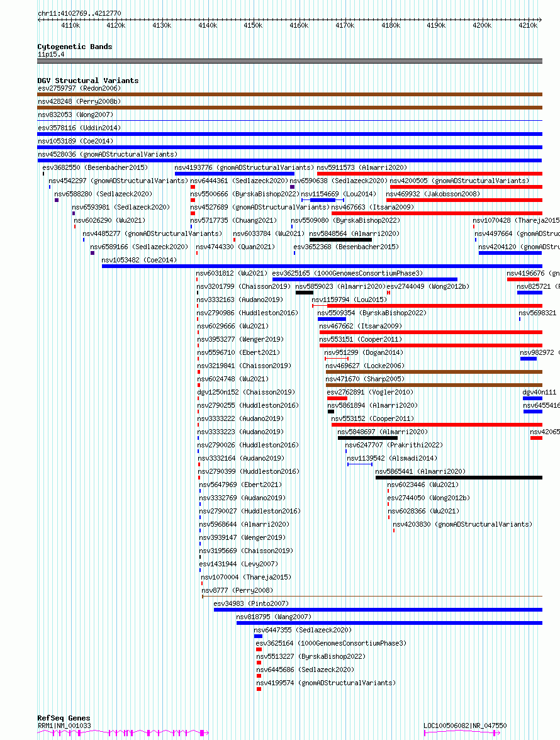Viewport: 560px width, 740px height.
Task: Click nsv6593981 (Sedlazeck2020) label
Action: point(121,207)
